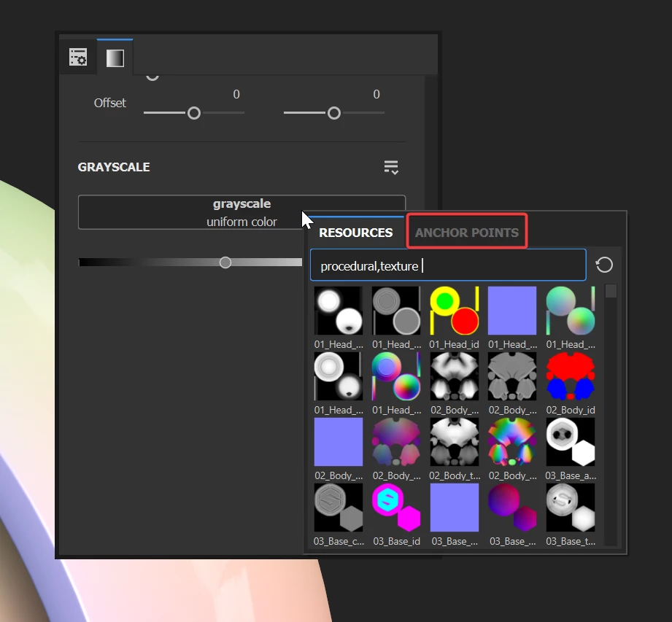Select the grayscale gradient fill tab icon
The height and width of the screenshot is (622, 672).
[115, 58]
